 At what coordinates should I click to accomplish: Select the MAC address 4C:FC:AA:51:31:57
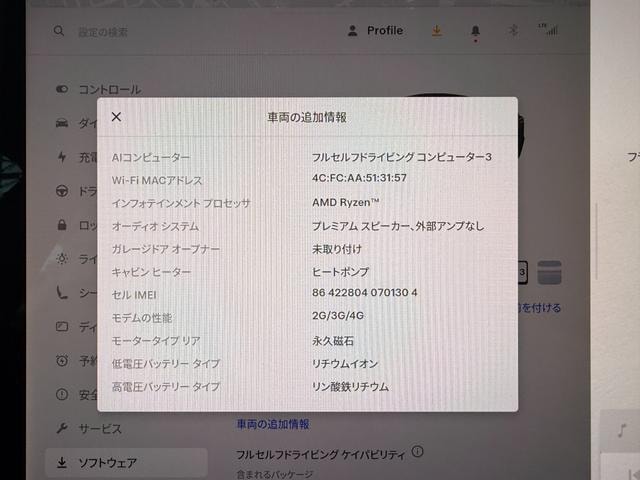coord(359,178)
